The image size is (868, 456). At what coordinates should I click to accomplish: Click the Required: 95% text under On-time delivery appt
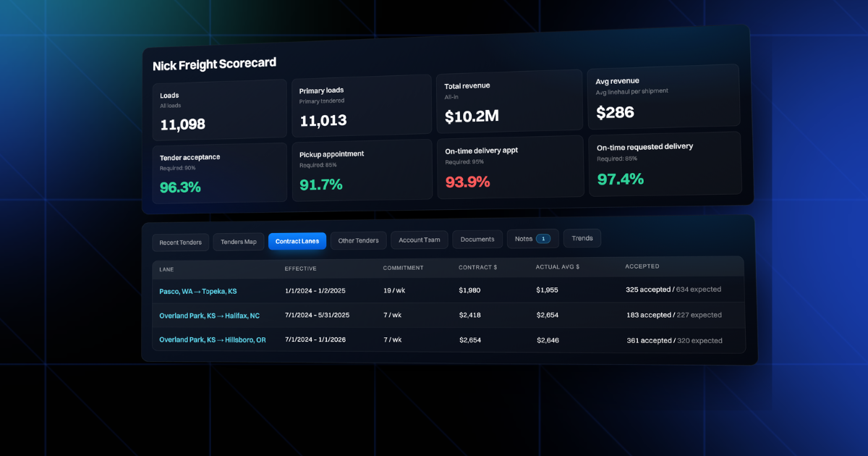[x=464, y=161]
